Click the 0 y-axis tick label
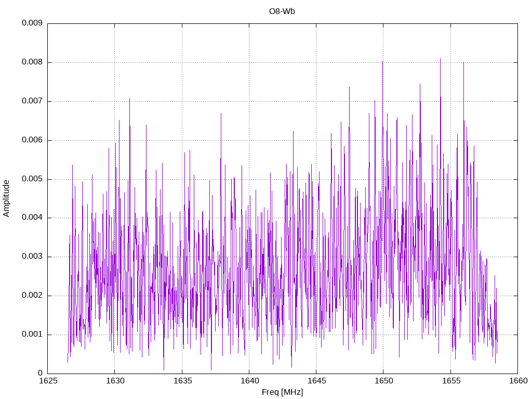 click(41, 373)
